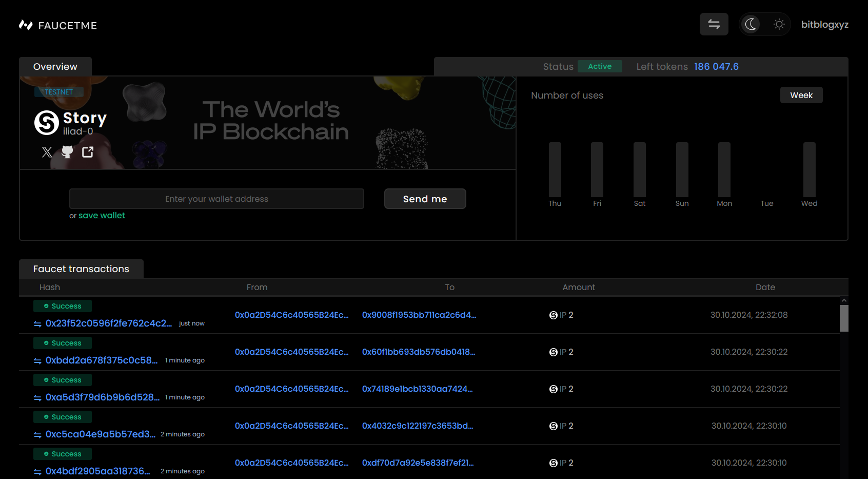Focus the wallet address input field
The height and width of the screenshot is (479, 868).
[x=216, y=199]
